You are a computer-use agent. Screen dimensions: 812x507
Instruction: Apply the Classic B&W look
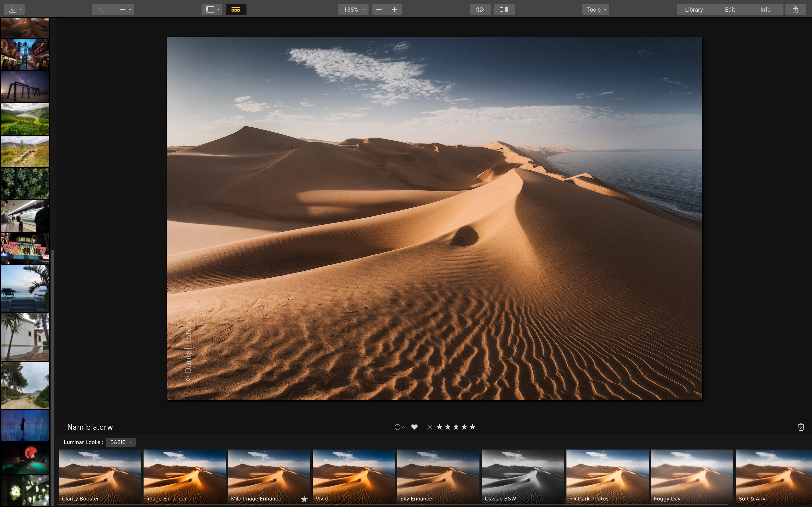pos(523,476)
